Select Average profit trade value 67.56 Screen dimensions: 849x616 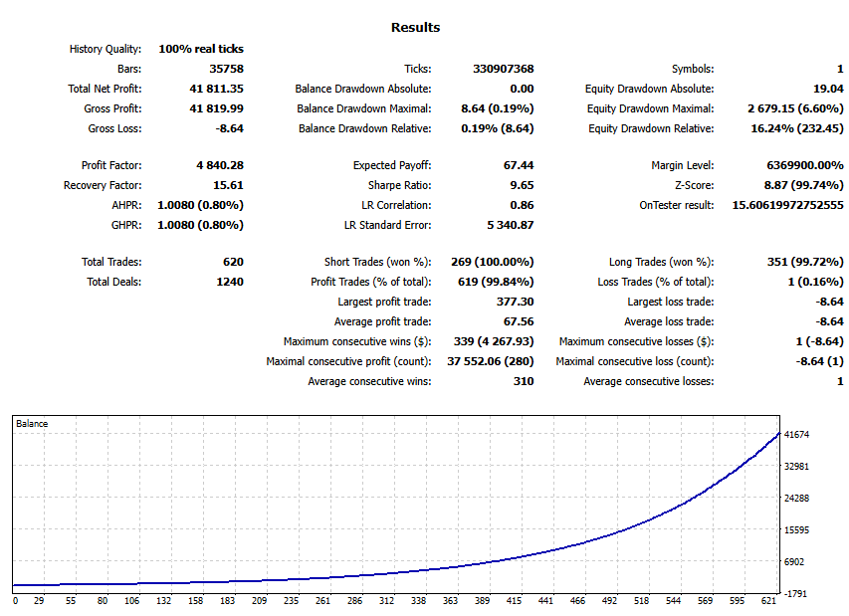[x=519, y=322]
